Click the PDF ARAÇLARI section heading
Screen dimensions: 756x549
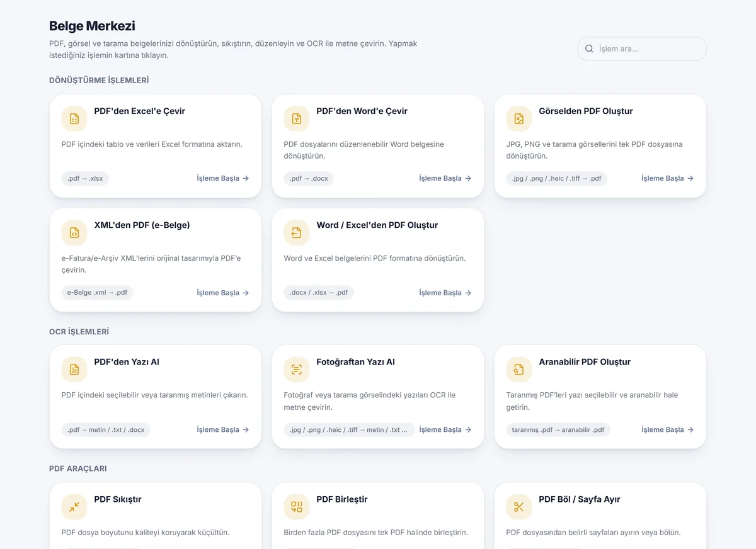(78, 469)
